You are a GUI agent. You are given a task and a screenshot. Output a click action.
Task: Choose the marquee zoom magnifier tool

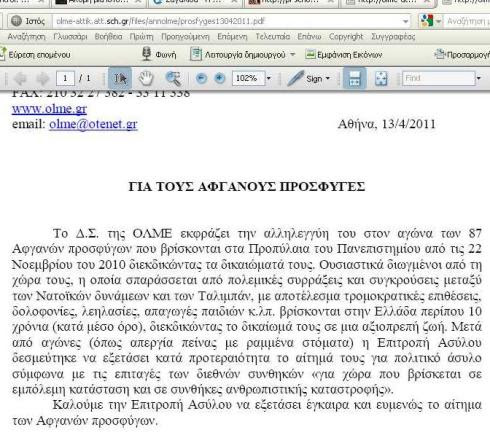173,79
